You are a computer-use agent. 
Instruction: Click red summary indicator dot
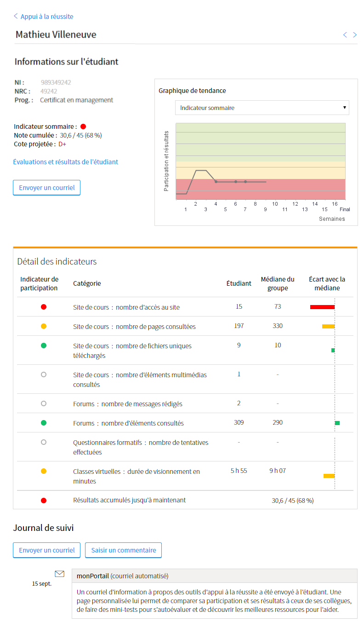click(83, 127)
